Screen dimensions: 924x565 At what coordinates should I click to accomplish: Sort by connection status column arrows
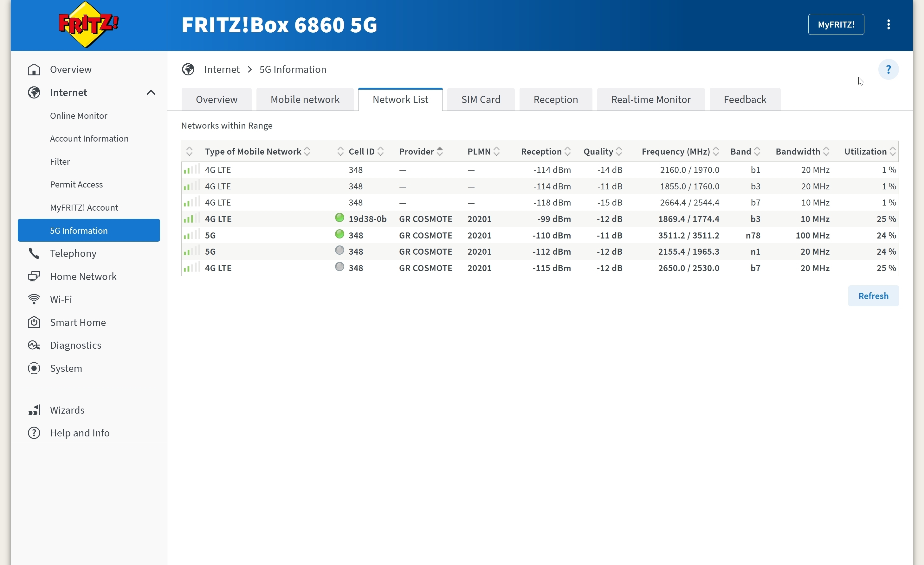(x=340, y=151)
